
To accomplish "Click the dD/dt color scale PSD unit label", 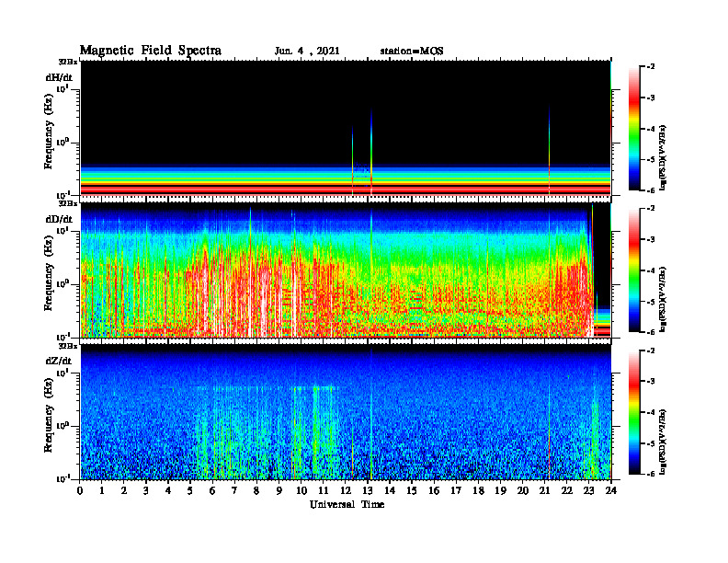I will (663, 299).
